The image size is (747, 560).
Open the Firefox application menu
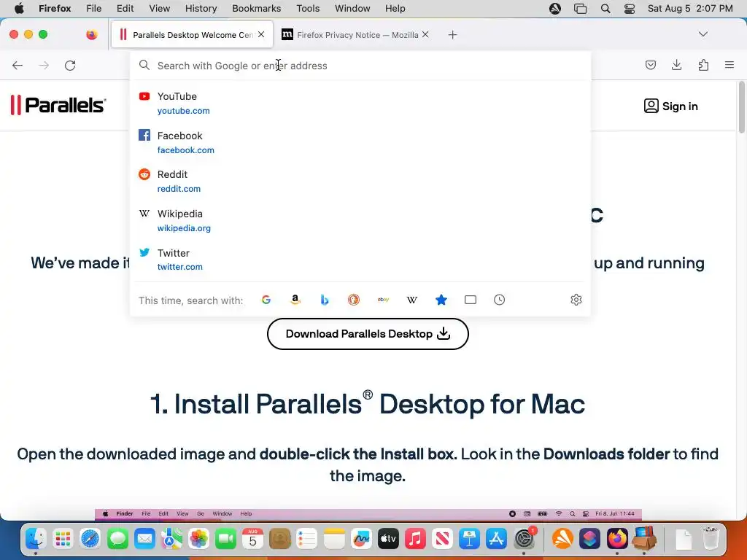[729, 65]
